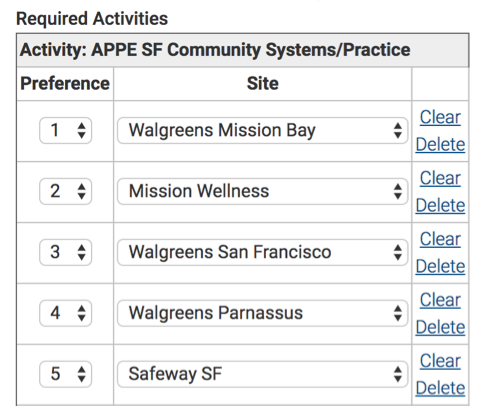Clear the Safeway SF row
Screen dimensions: 483x406
pyautogui.click(x=440, y=361)
